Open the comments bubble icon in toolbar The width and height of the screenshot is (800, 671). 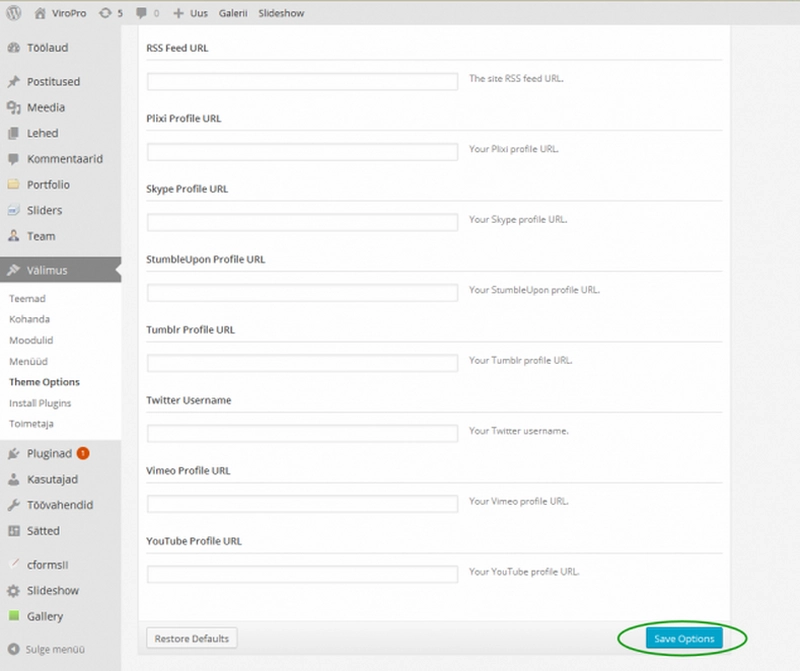click(140, 13)
